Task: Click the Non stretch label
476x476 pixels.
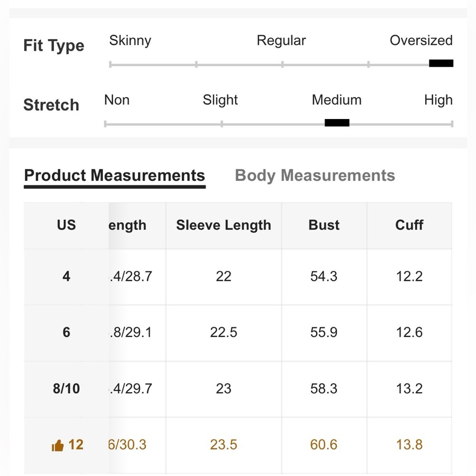Action: pos(117,100)
